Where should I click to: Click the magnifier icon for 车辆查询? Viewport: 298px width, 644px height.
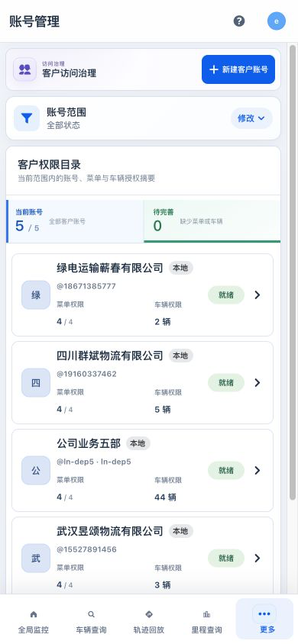pyautogui.click(x=91, y=614)
